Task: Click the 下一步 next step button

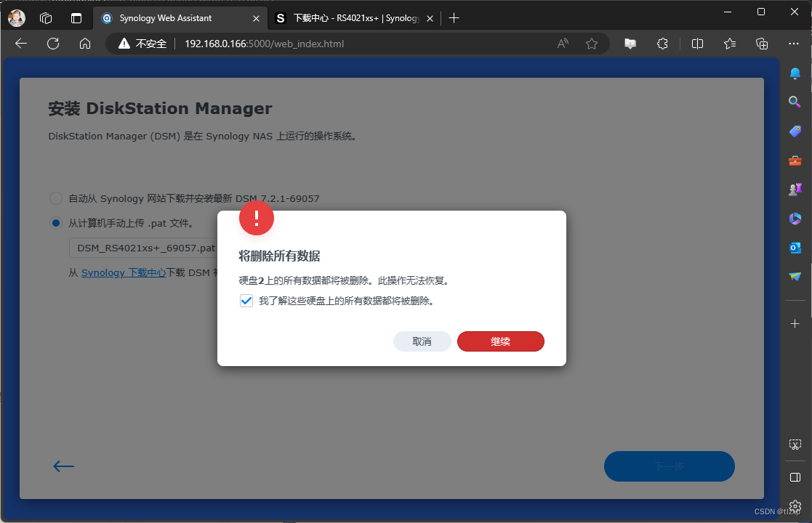Action: pyautogui.click(x=669, y=466)
